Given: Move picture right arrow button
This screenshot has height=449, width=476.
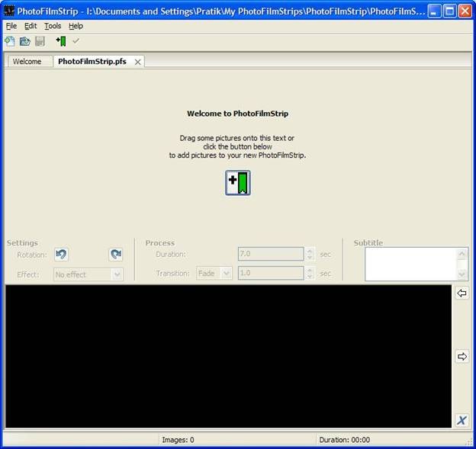Looking at the screenshot, I should click(462, 357).
